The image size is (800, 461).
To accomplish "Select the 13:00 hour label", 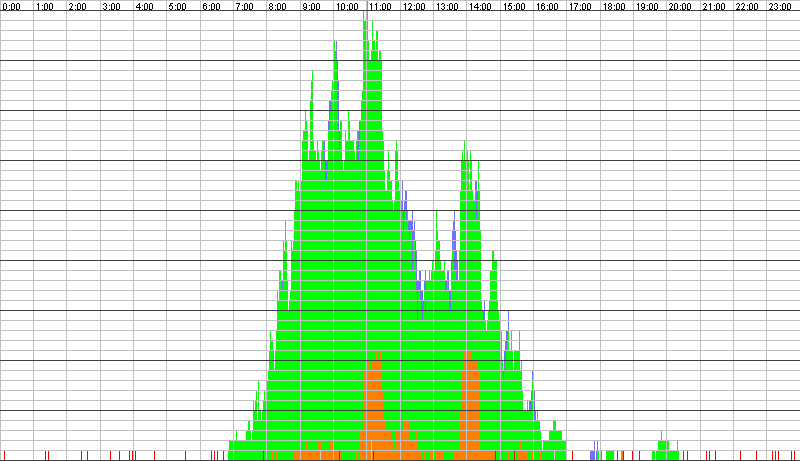I will click(x=447, y=7).
